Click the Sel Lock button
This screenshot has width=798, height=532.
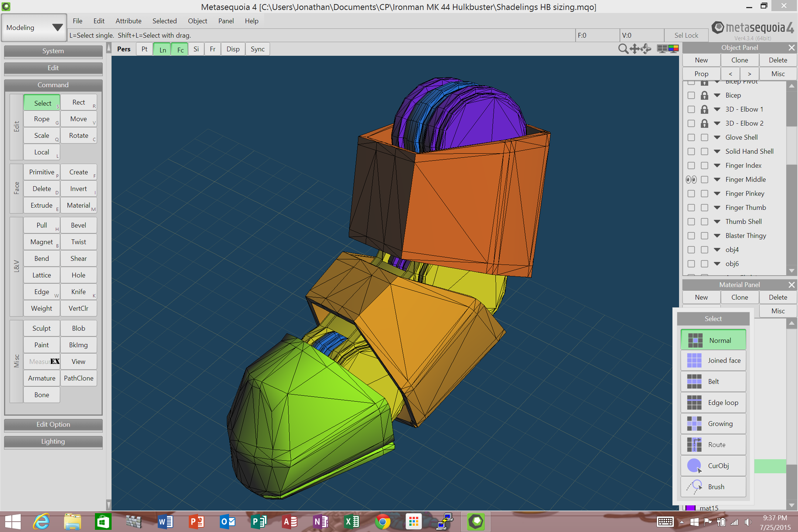(686, 35)
